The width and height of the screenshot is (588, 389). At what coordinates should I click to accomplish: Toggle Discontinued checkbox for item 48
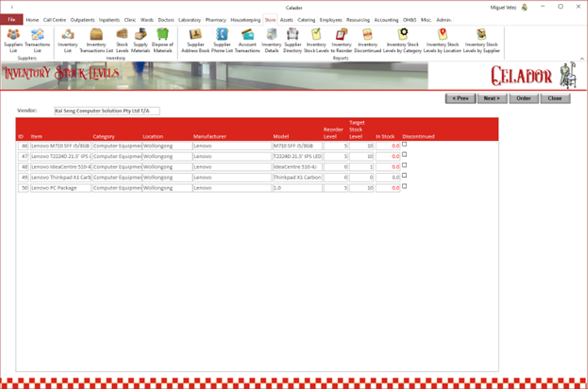[x=404, y=165]
